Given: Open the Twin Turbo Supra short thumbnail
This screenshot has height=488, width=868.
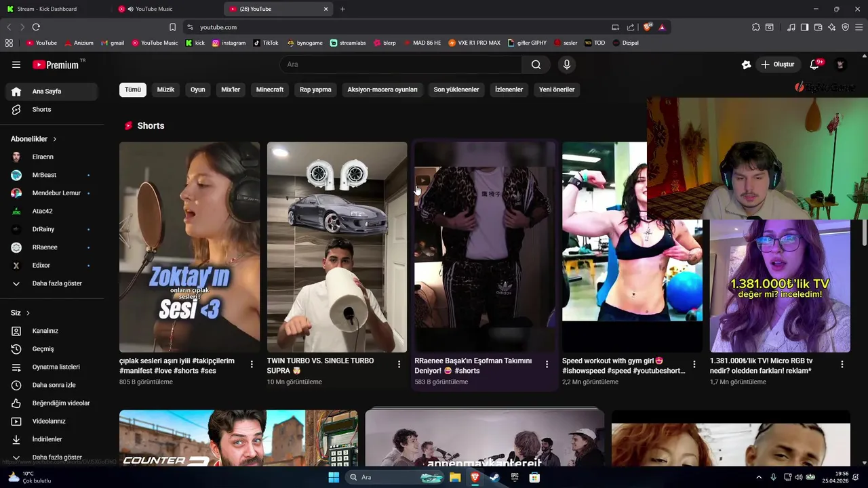Looking at the screenshot, I should (337, 247).
